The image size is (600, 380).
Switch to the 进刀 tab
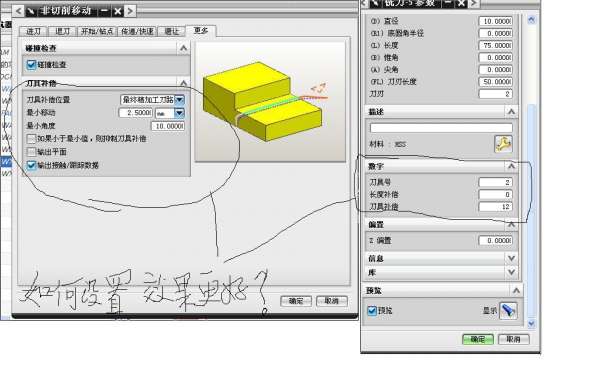[33, 31]
